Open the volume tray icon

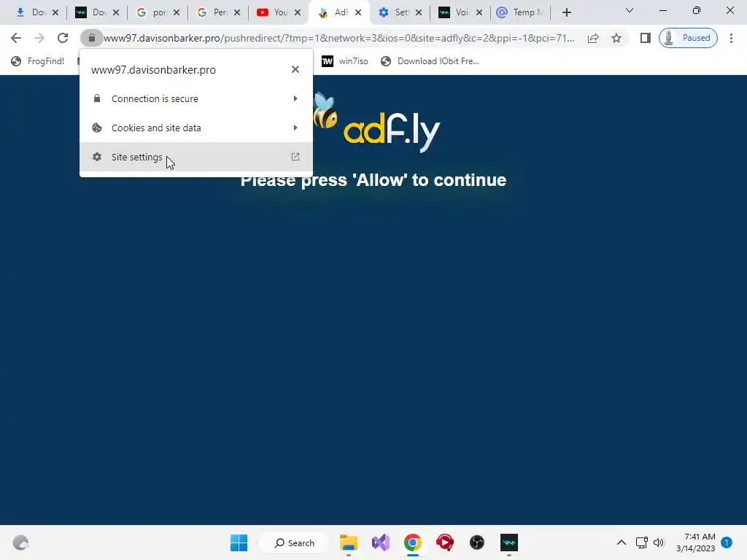pos(659,542)
